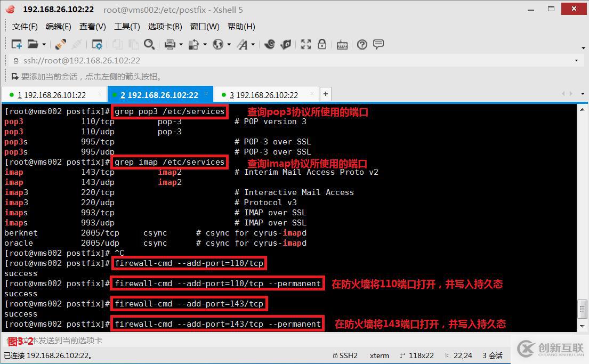The image size is (589, 364).
Task: Open the 文件(F) menu
Action: coord(25,26)
